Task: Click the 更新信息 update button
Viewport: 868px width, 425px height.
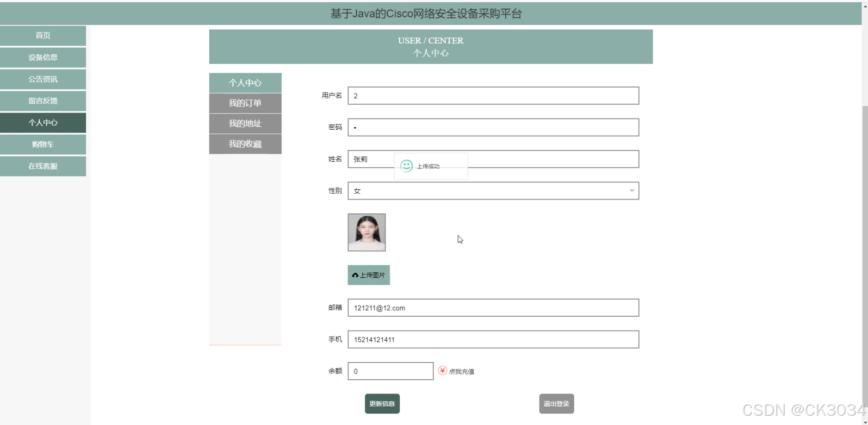Action: (382, 403)
